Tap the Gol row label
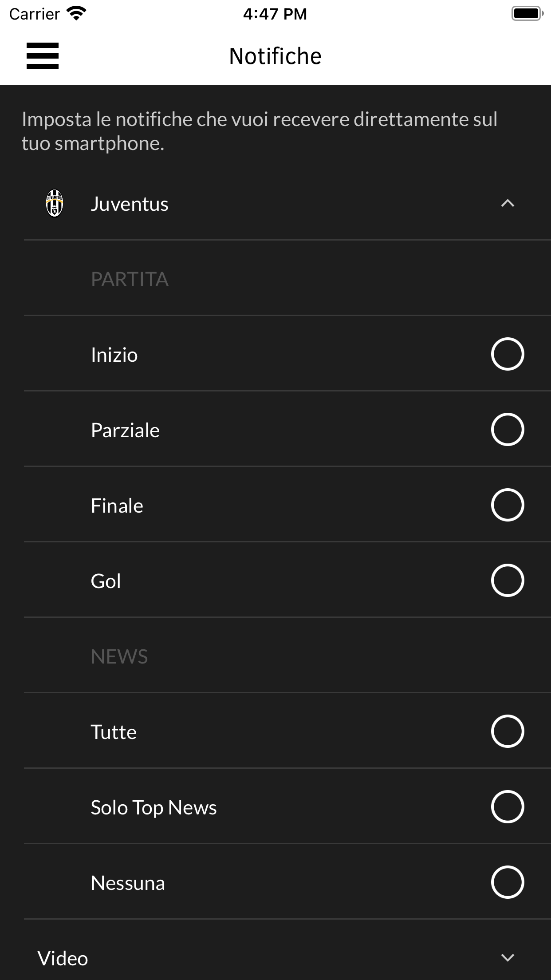This screenshot has height=980, width=551. pos(106,581)
